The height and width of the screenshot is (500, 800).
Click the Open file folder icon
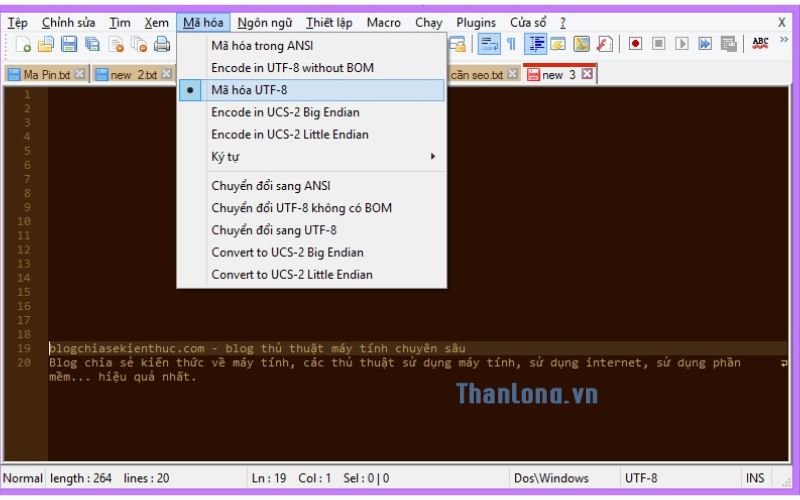[46, 44]
